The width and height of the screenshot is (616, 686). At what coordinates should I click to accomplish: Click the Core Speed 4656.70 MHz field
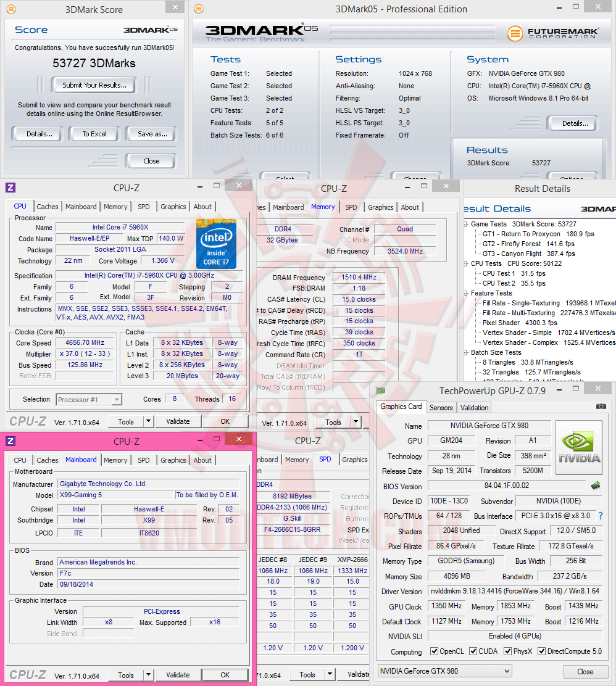(x=85, y=342)
